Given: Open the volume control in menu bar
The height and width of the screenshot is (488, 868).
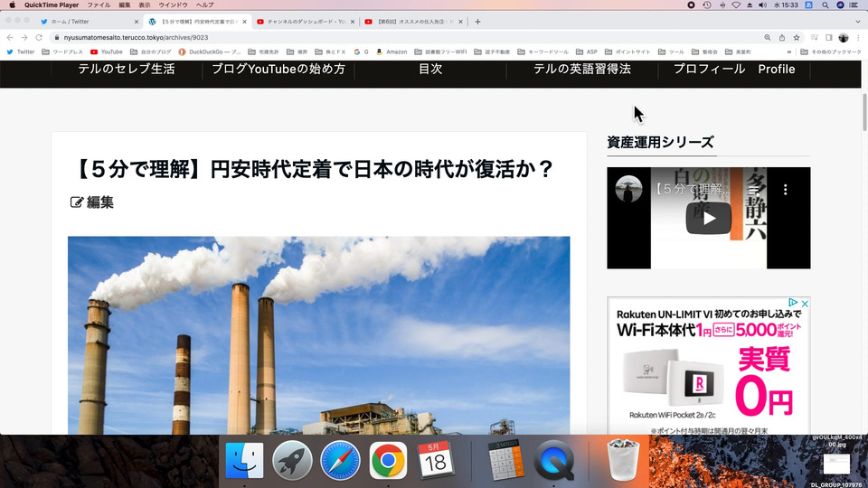Looking at the screenshot, I should coord(763,5).
